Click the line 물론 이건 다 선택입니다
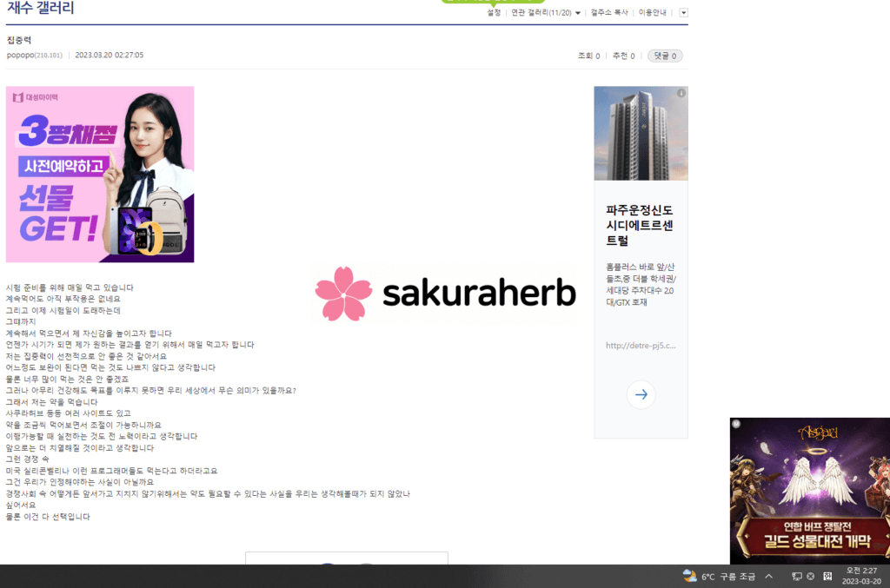890x588 pixels. [49, 517]
